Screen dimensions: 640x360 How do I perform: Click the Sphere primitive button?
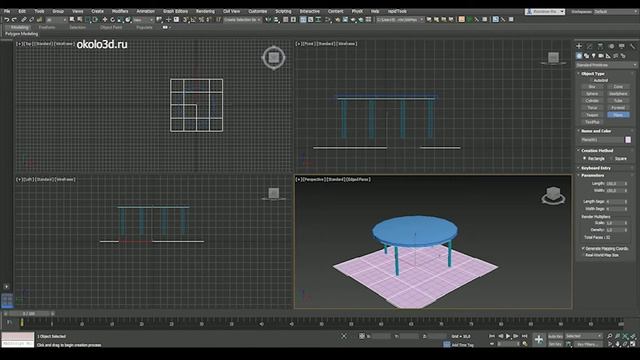[x=592, y=93]
